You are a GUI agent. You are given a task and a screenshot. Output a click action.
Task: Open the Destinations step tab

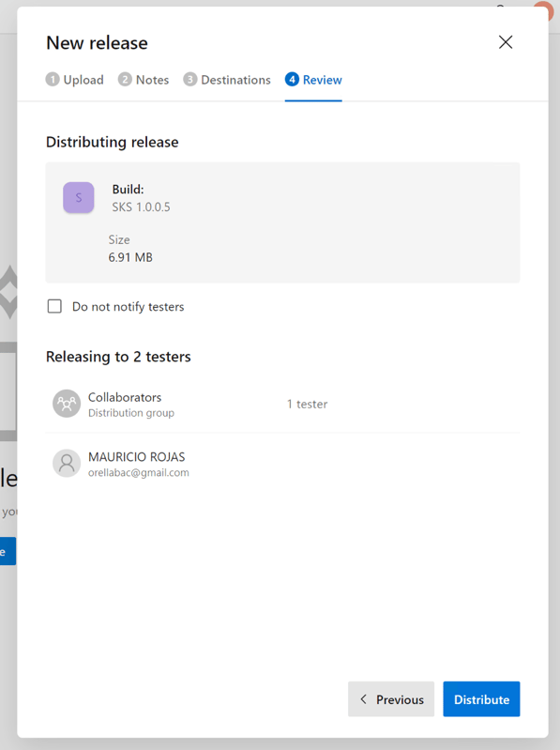[227, 80]
